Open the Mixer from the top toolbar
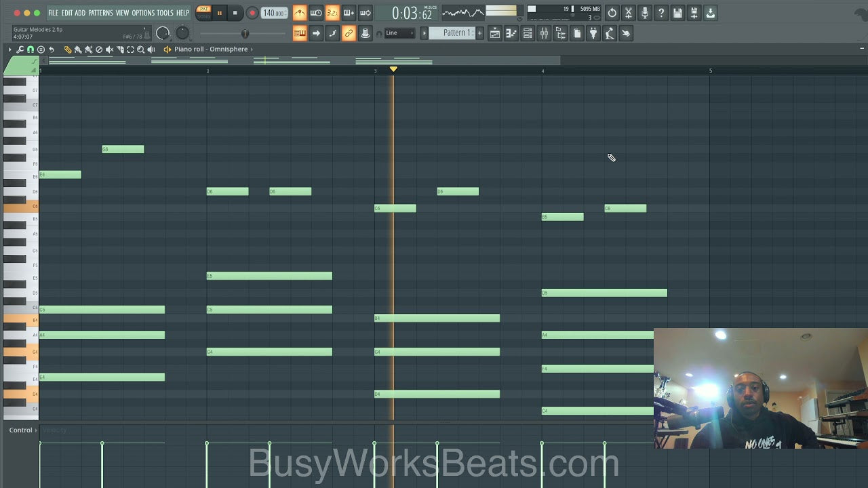 pyautogui.click(x=545, y=33)
